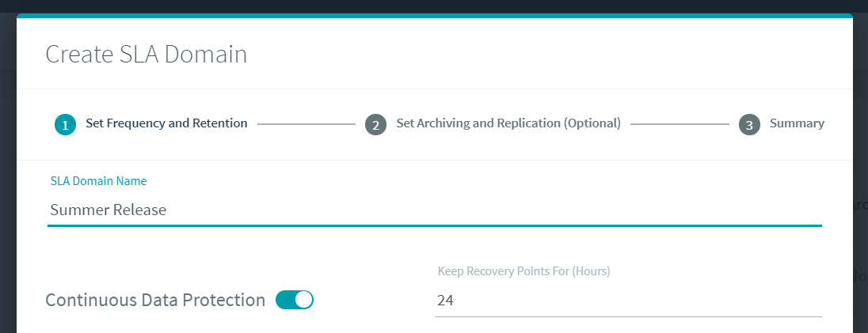Click the step 1 number circle
The height and width of the screenshot is (333, 868).
click(x=65, y=124)
